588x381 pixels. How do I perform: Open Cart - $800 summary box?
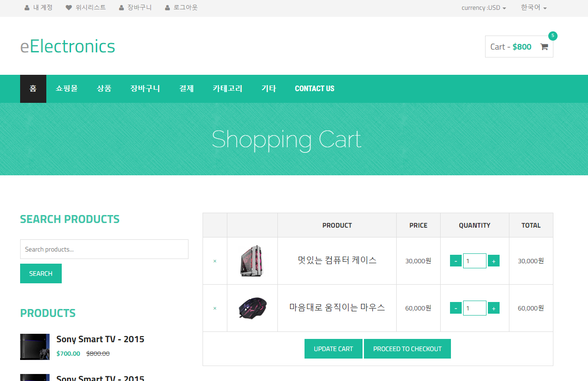[519, 47]
